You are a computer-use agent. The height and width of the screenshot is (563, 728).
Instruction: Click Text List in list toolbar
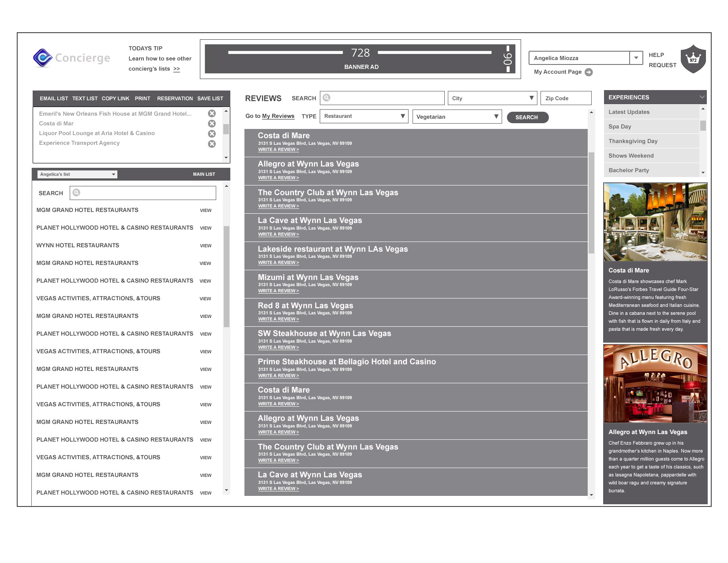(x=85, y=98)
